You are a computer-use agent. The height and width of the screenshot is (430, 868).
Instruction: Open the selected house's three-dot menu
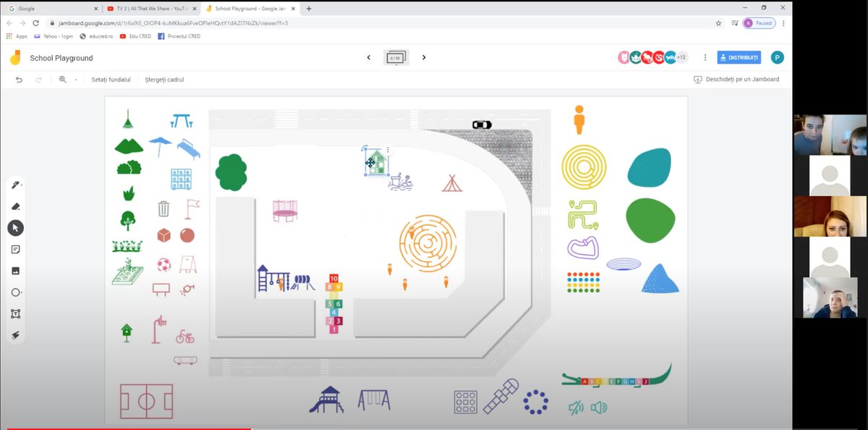(x=388, y=151)
